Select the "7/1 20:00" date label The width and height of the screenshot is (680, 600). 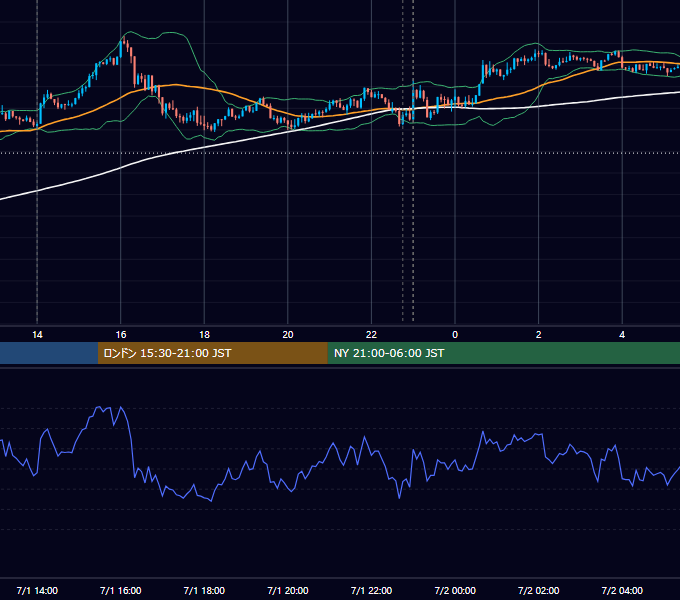pos(288,591)
